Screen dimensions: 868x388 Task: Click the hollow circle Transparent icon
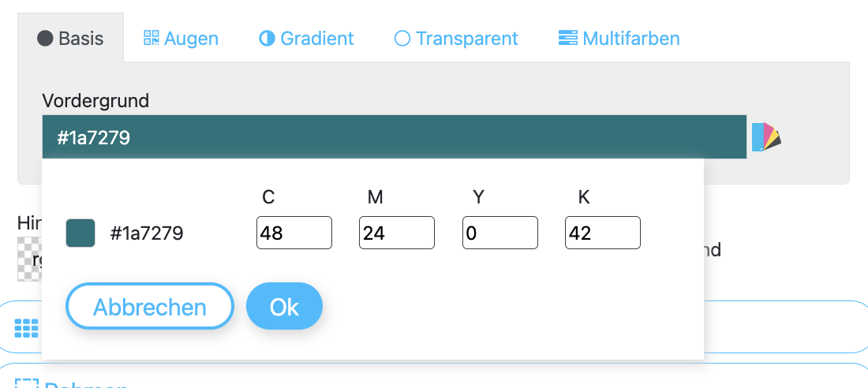[402, 38]
